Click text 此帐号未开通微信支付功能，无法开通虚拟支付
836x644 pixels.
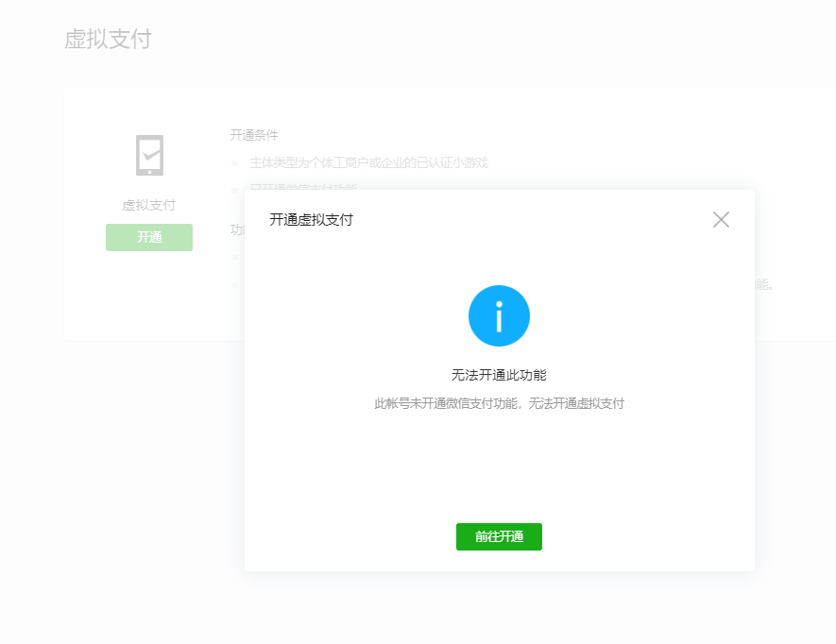point(499,403)
